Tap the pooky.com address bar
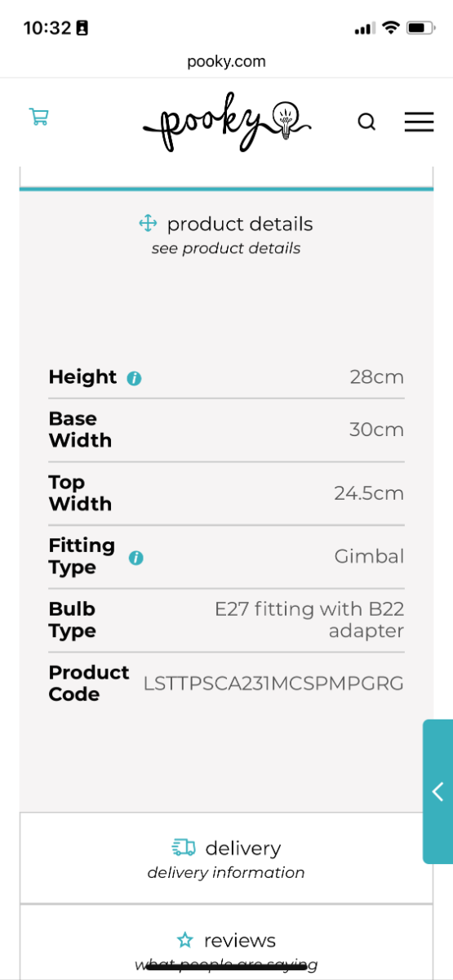Screen dimensions: 453x980 (226, 61)
